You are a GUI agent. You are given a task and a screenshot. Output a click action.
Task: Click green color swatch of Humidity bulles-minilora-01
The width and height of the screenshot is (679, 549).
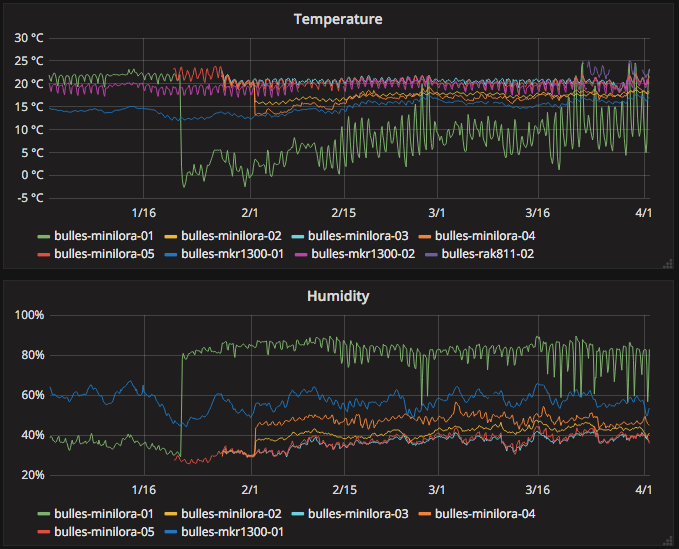pyautogui.click(x=44, y=514)
